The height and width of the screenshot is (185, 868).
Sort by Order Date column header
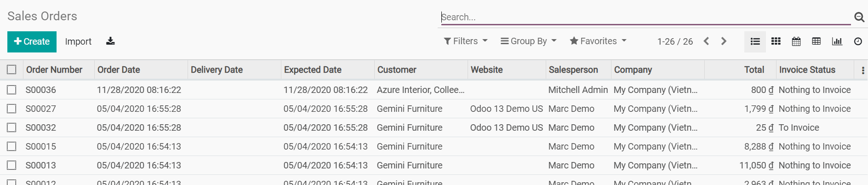click(119, 70)
